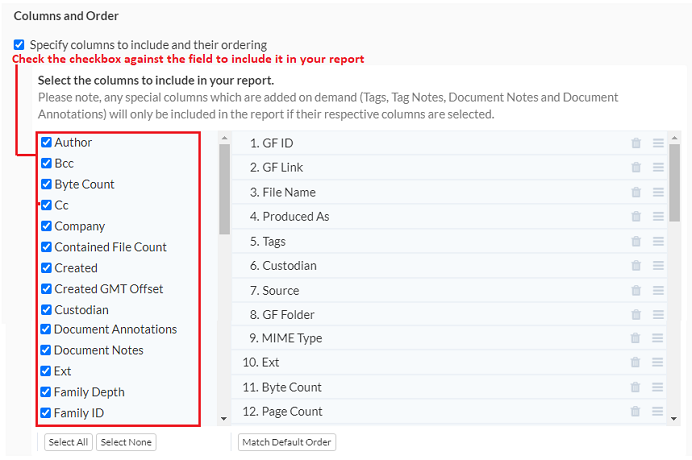This screenshot has height=460, width=692.
Task: Uncheck the Document Notes checkbox
Action: (x=46, y=350)
